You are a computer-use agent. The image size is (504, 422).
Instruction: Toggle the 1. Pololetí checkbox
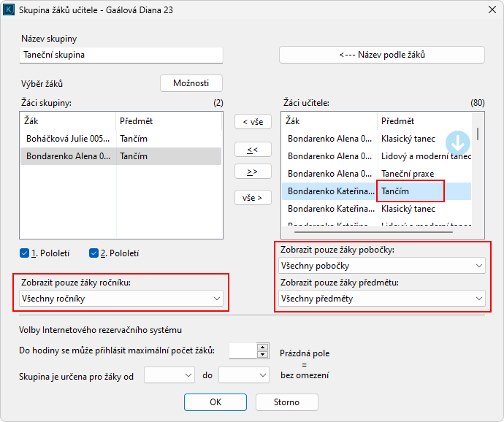26,253
